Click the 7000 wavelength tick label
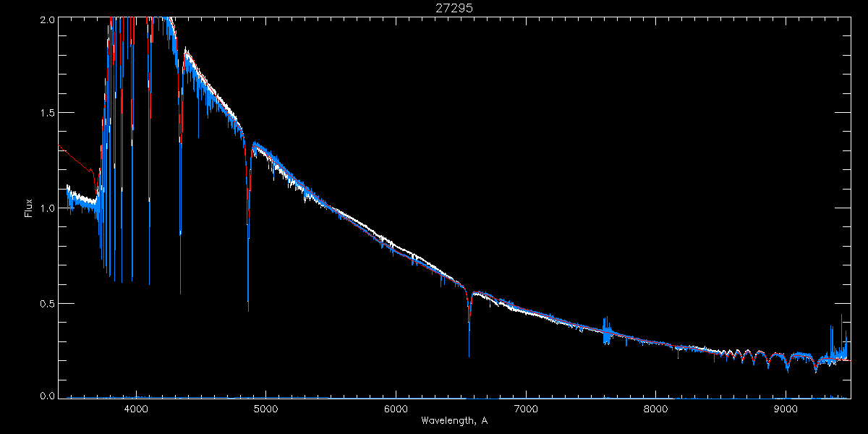Screen dimensions: 868x434 tap(526, 409)
